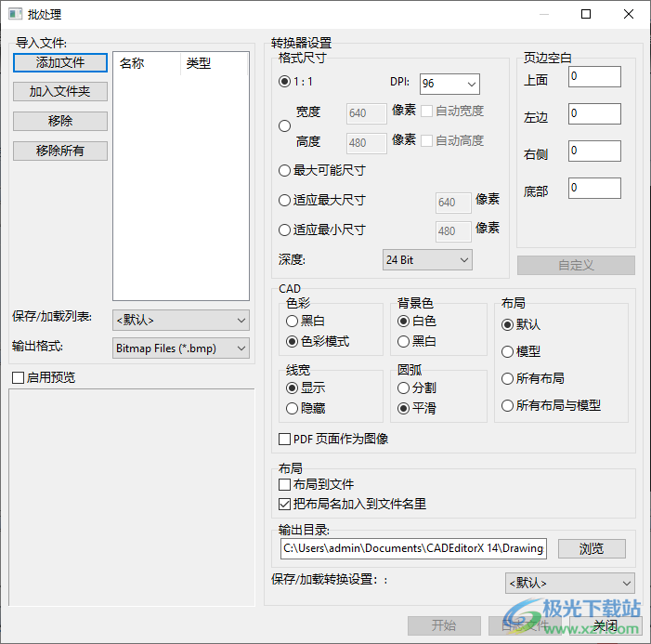Click the 输出目录 path field

tap(413, 548)
